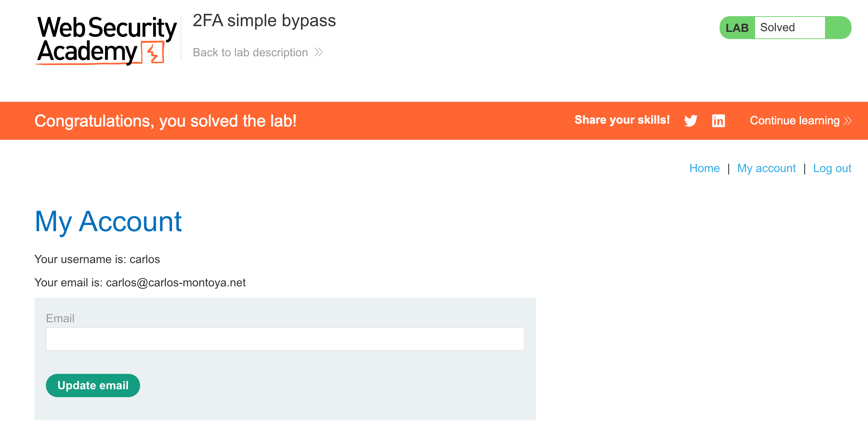Click the 2FA simple bypass lab title
Screen dimensions: 868x438
pos(264,21)
